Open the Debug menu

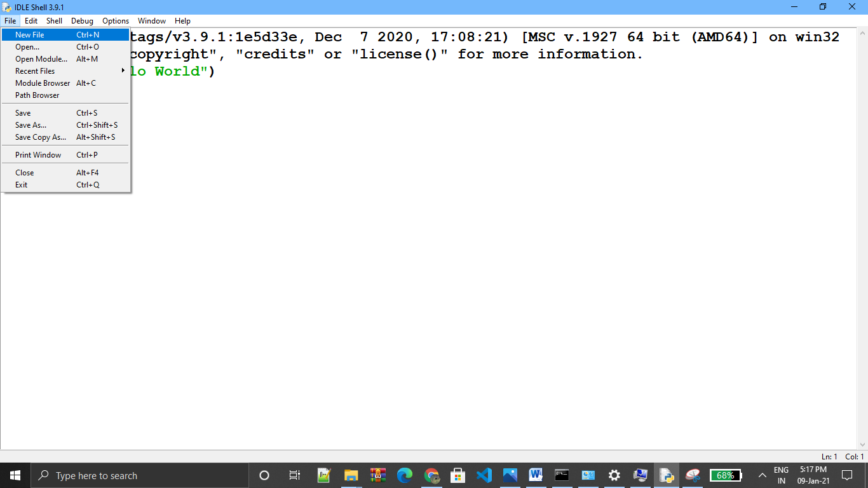coord(82,21)
